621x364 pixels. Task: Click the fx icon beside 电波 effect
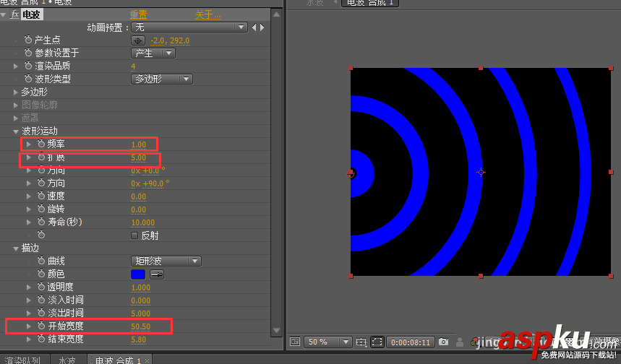pos(14,14)
